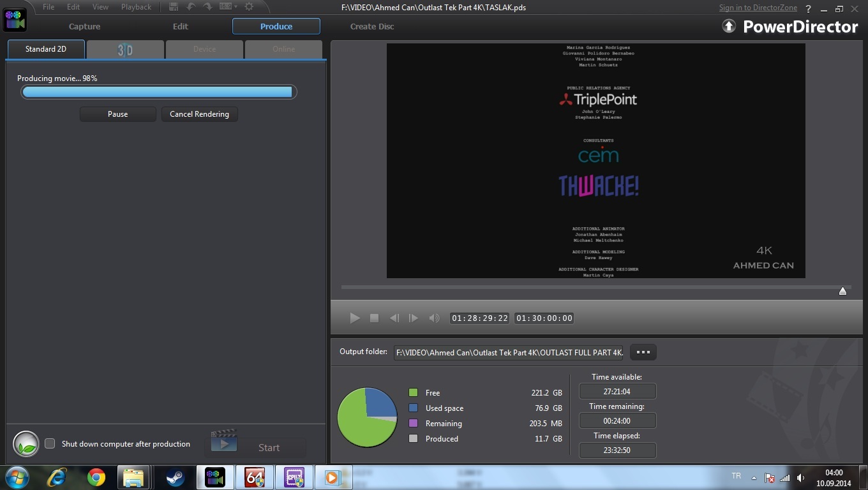This screenshot has height=490, width=868.
Task: Click the Producing movie progress bar
Action: 158,92
